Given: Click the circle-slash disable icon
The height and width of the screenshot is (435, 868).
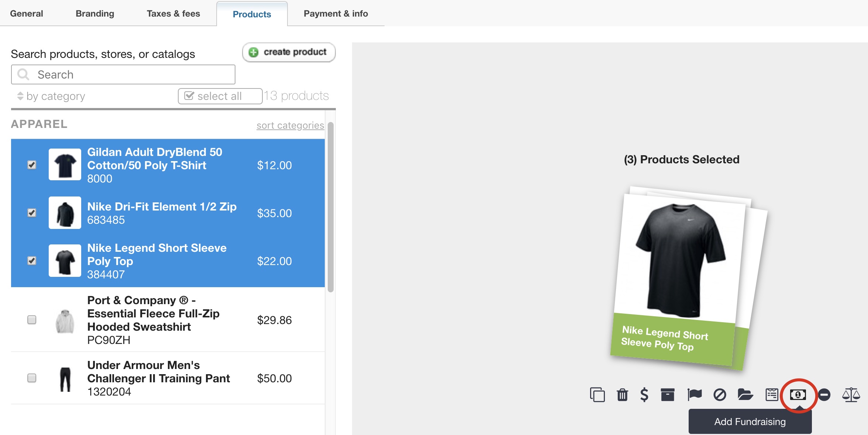Looking at the screenshot, I should 720,395.
